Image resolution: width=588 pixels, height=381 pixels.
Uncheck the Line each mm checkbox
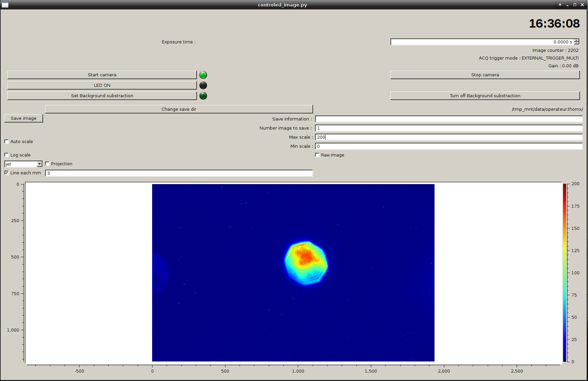tap(7, 173)
